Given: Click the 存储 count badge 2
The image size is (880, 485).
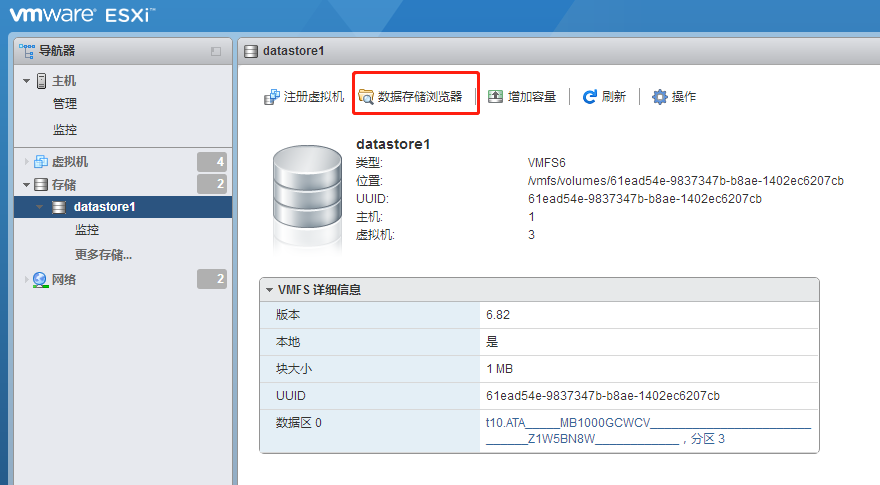Looking at the screenshot, I should click(x=212, y=184).
